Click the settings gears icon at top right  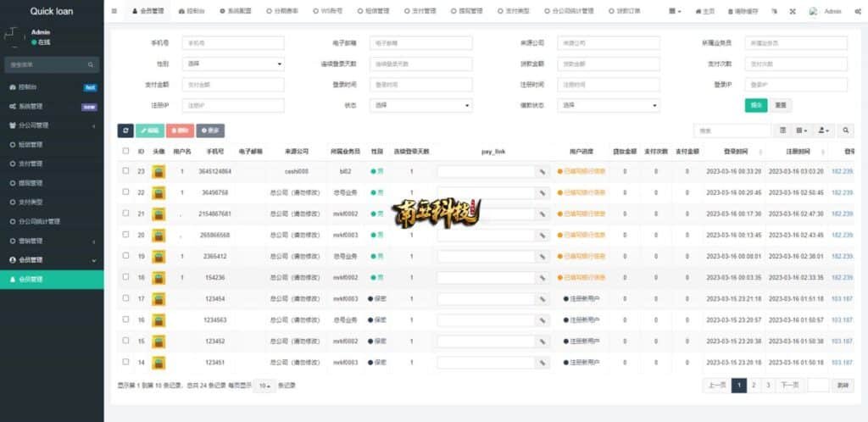click(858, 12)
